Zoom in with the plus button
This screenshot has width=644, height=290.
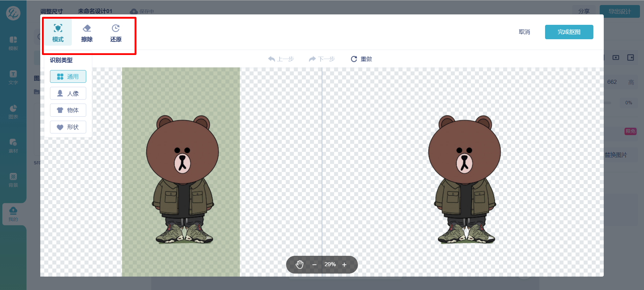(x=344, y=265)
